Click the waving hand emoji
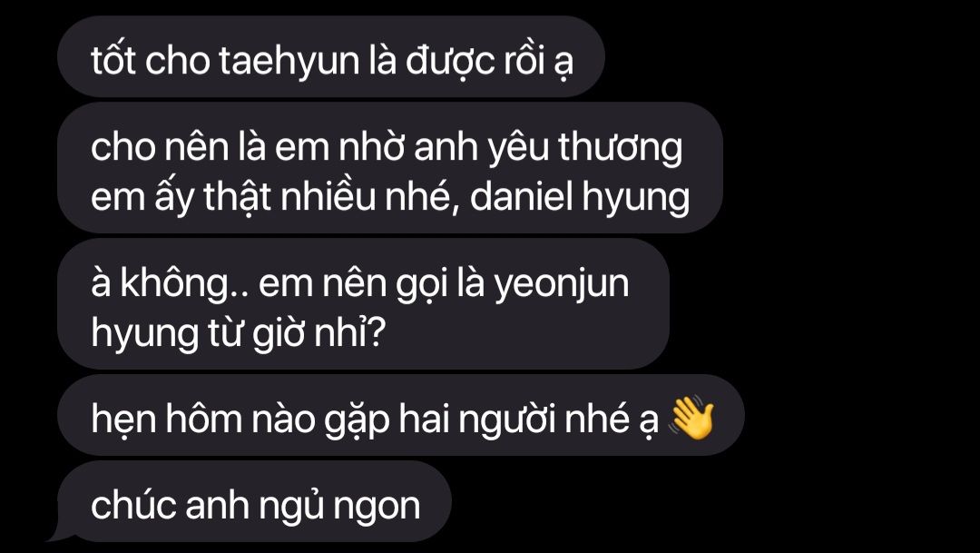 tap(691, 418)
